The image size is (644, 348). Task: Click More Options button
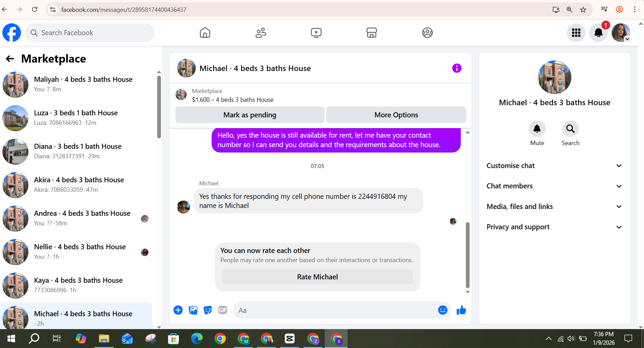pos(396,115)
